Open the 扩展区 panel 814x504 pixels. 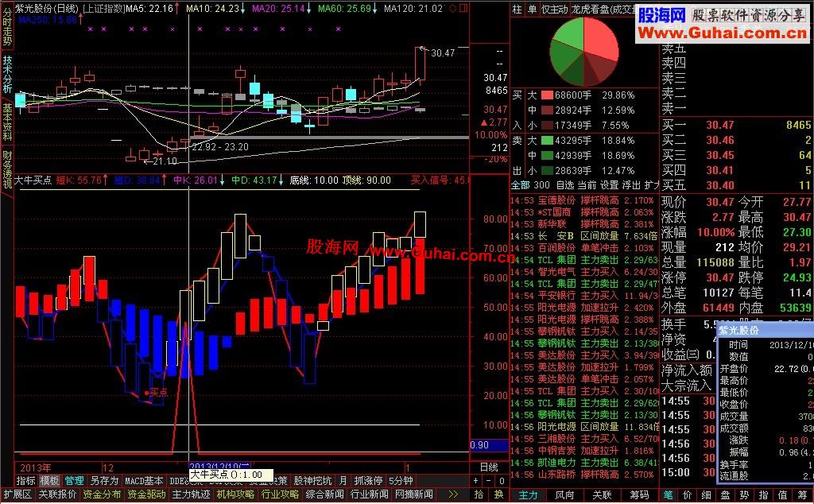pos(17,494)
